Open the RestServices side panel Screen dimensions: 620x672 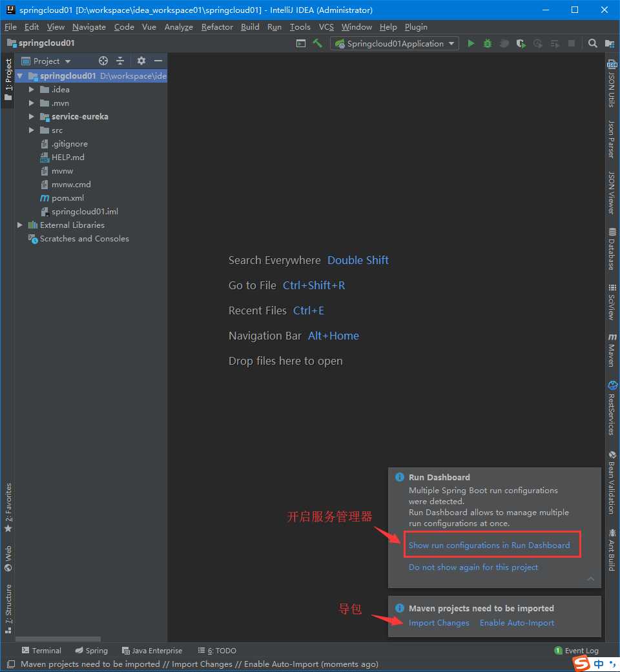click(612, 407)
